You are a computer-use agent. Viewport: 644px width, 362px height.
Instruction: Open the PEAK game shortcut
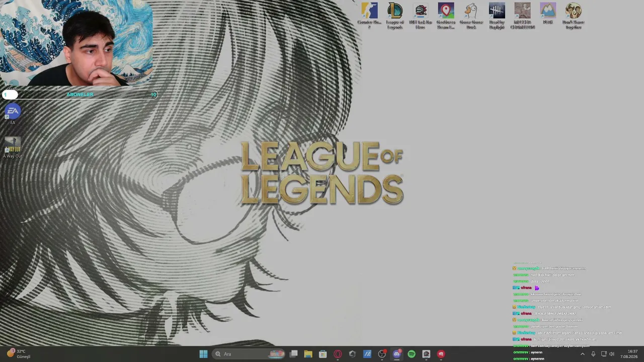pyautogui.click(x=547, y=14)
